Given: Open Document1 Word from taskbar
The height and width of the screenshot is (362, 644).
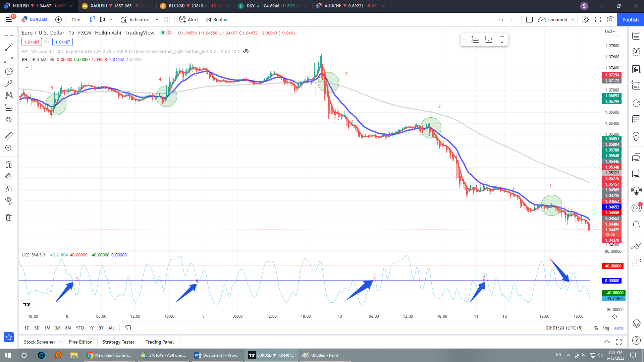Looking at the screenshot, I should click(x=216, y=355).
